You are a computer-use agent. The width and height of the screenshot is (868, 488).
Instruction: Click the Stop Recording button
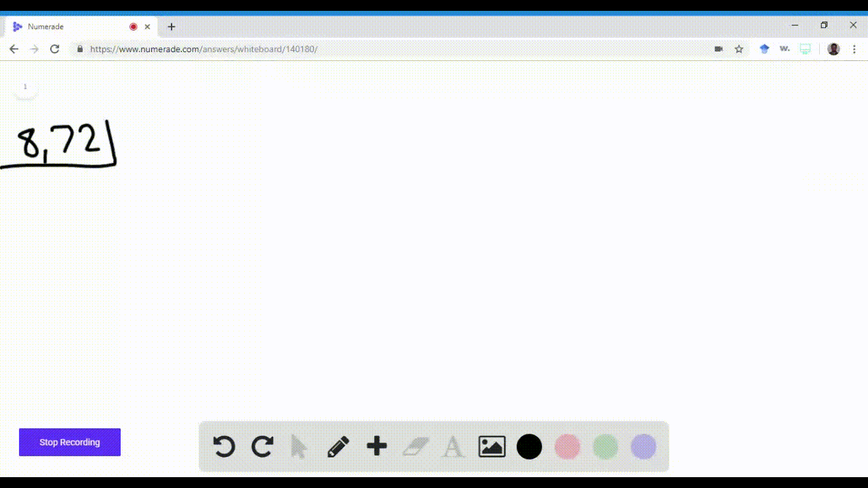click(70, 442)
